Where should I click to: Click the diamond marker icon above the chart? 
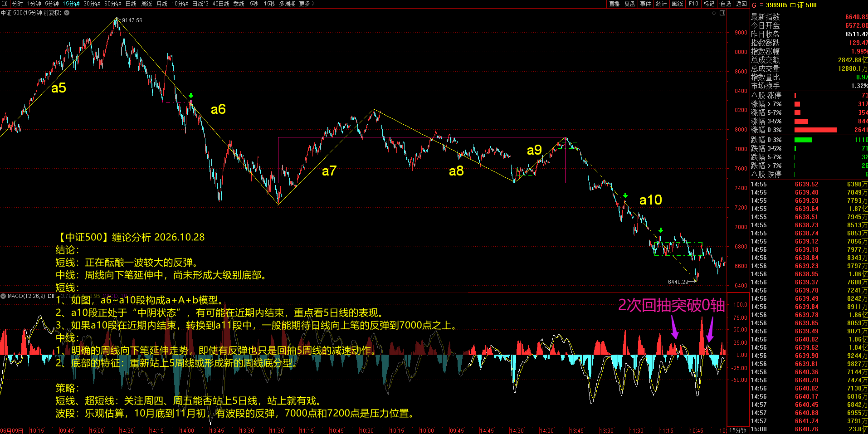pos(714,13)
